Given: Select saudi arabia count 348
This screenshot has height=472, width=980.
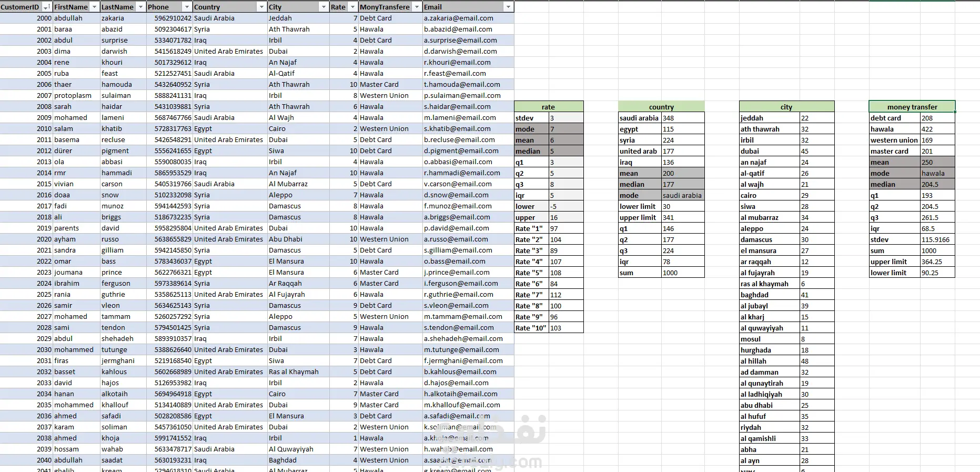Looking at the screenshot, I should (x=683, y=118).
